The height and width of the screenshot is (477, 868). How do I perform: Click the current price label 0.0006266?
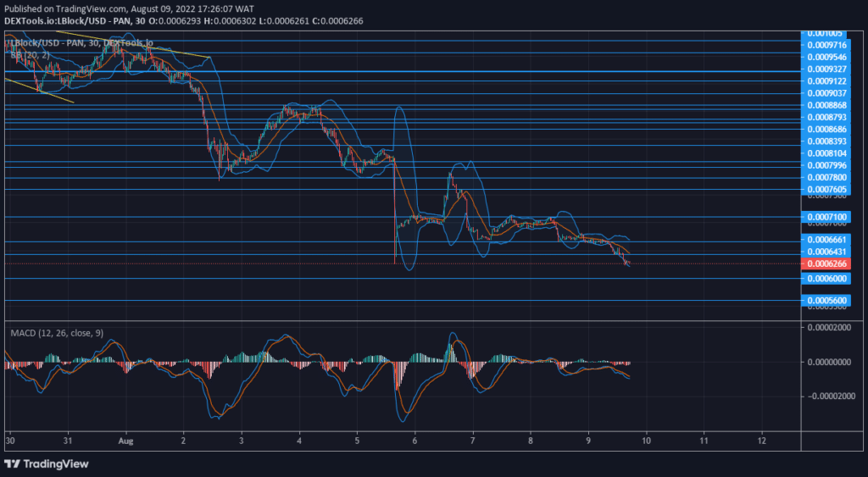826,264
